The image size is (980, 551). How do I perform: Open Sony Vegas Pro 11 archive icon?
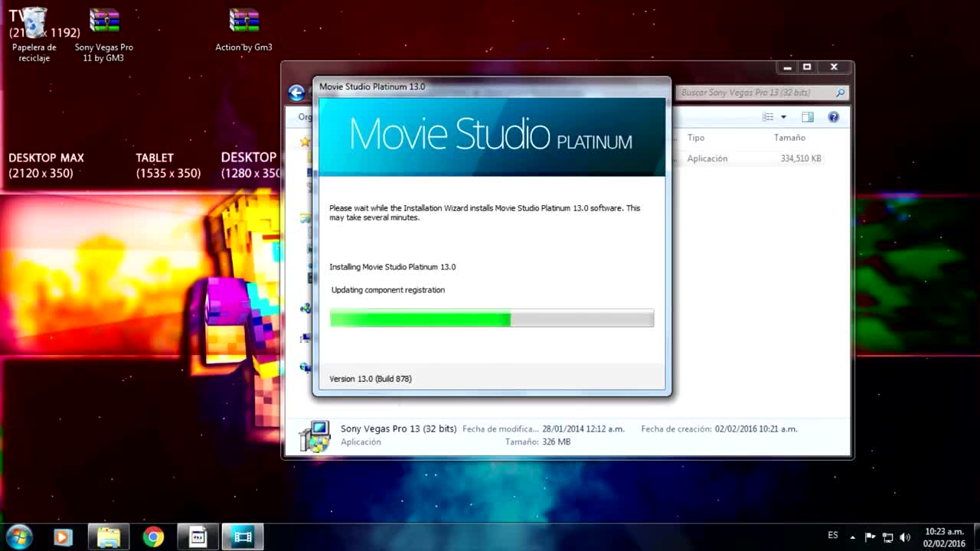pos(104,23)
